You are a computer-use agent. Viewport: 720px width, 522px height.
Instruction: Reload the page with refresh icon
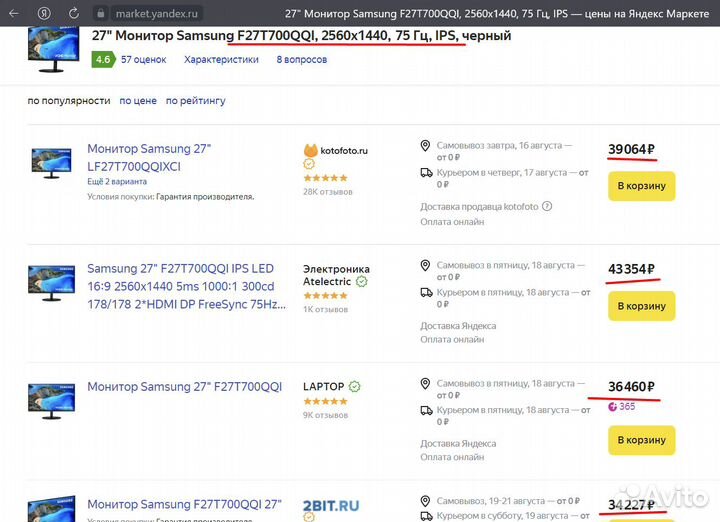click(75, 14)
